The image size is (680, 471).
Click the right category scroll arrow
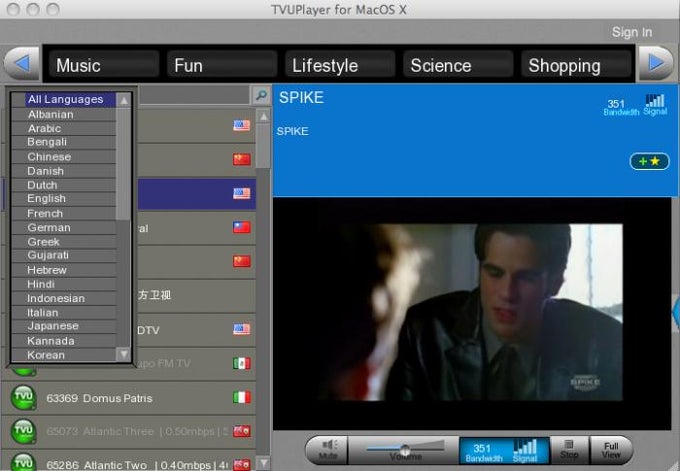click(x=656, y=64)
